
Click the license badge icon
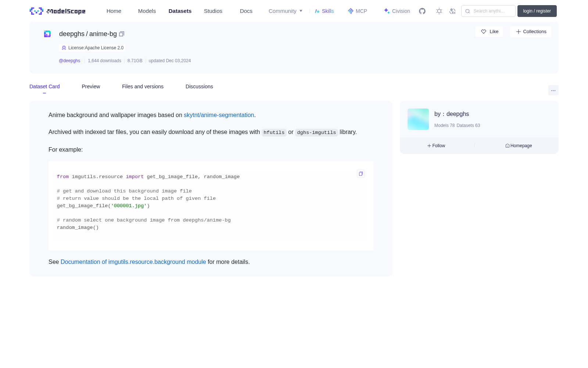pyautogui.click(x=64, y=48)
